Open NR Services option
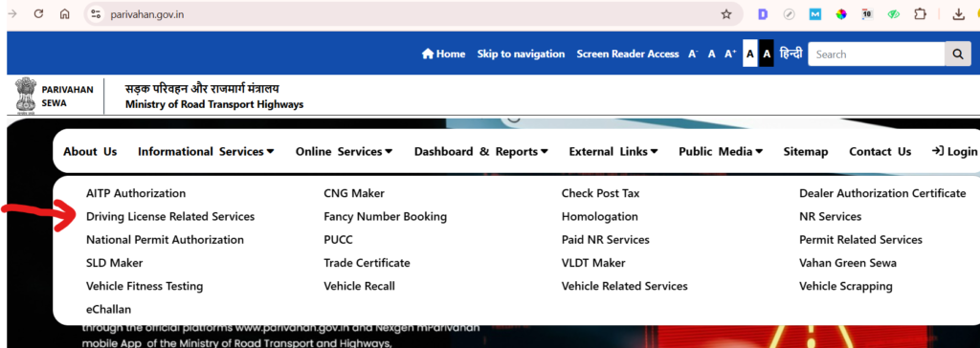This screenshot has width=980, height=348. 830,216
